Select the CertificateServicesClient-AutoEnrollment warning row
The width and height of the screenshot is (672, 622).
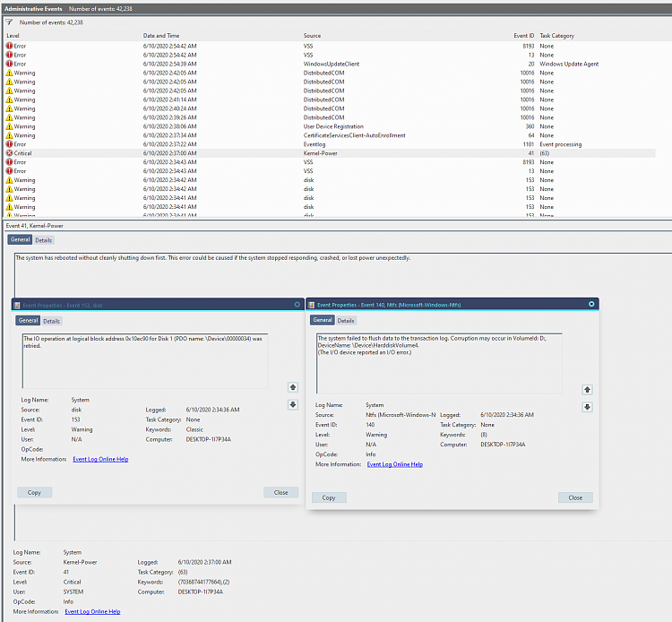[330, 135]
